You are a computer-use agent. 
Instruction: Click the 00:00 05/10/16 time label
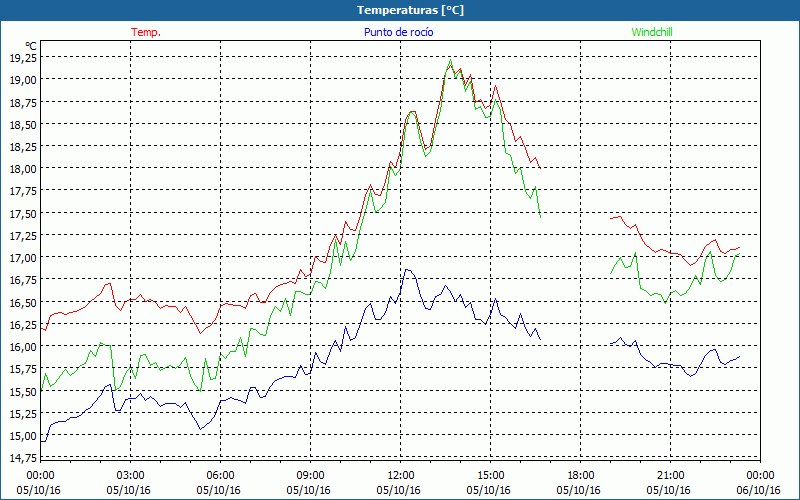pos(39,483)
